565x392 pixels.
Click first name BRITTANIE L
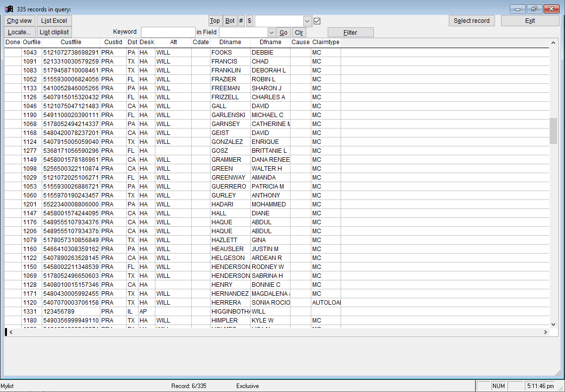[269, 151]
